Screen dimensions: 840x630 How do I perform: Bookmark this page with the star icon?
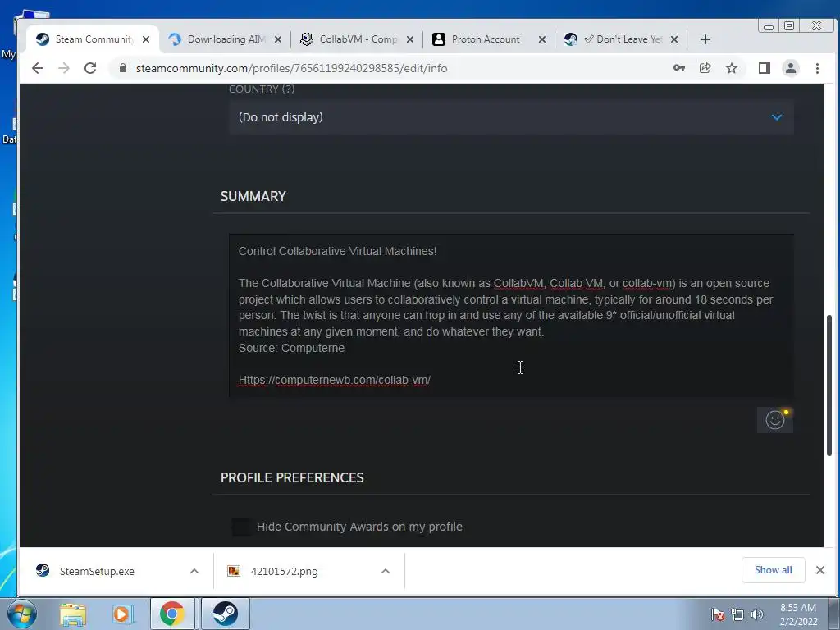click(731, 68)
